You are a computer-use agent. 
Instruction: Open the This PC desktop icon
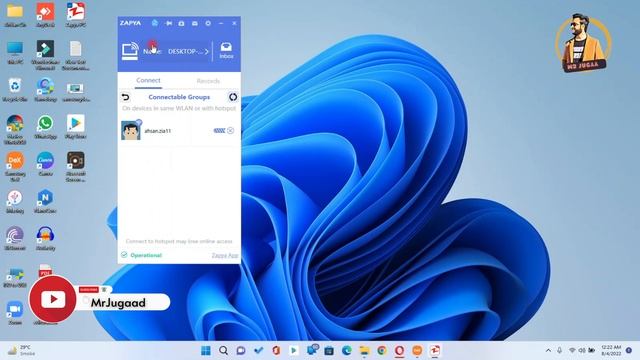point(15,53)
